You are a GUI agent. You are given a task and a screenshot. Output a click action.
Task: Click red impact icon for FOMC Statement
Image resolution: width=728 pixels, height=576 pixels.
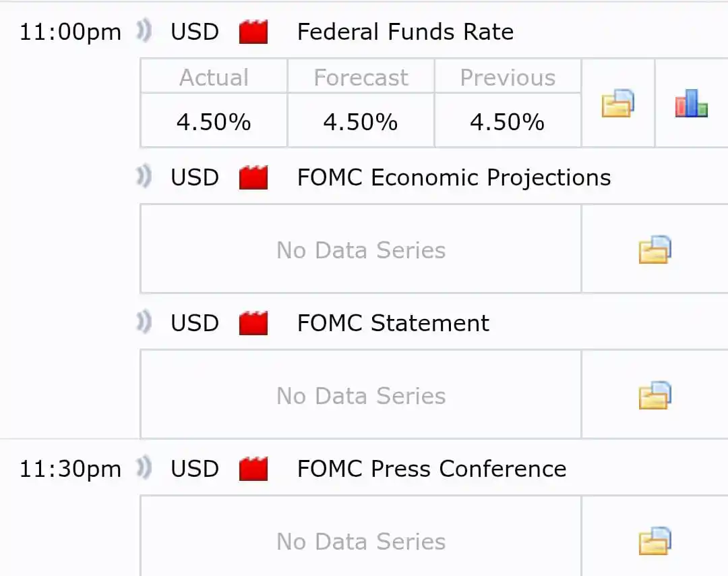[253, 323]
